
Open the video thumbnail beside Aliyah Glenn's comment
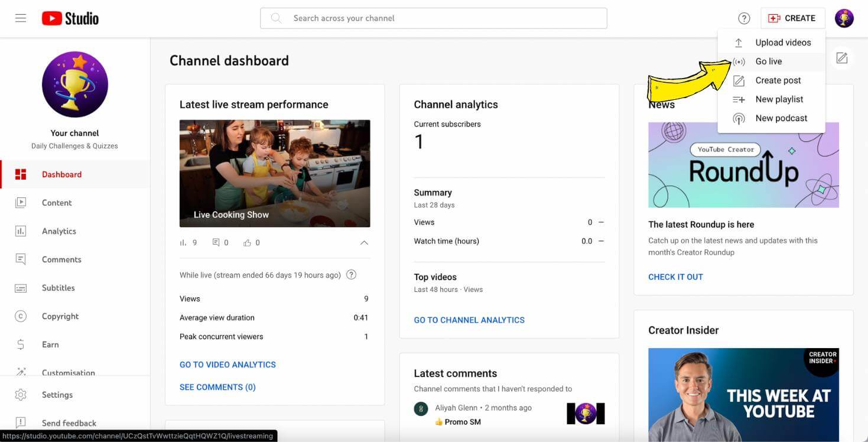pyautogui.click(x=586, y=414)
